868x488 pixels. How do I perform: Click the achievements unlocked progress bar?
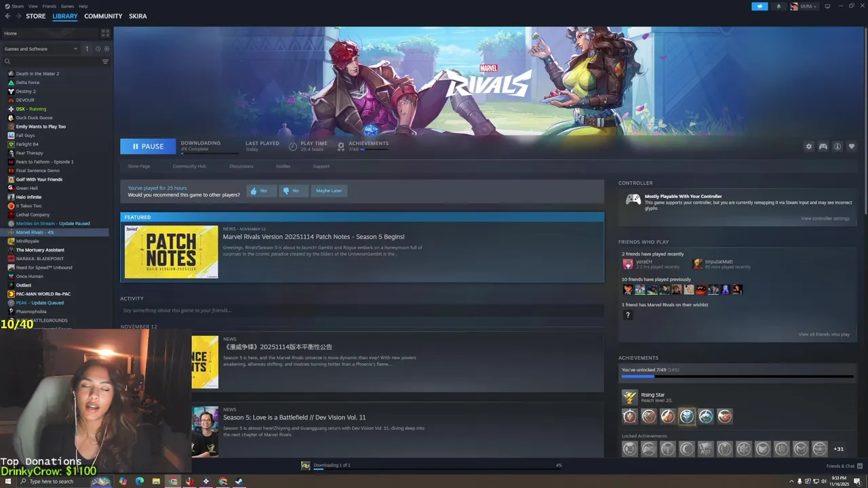(737, 375)
